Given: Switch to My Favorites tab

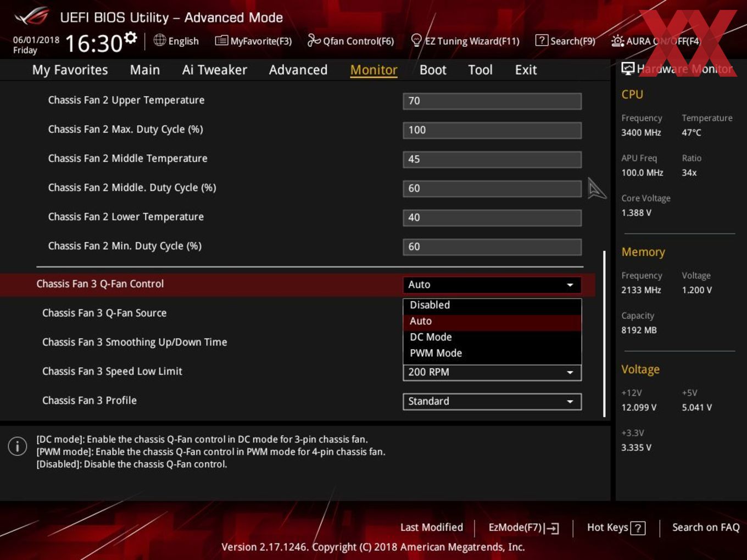Looking at the screenshot, I should (70, 70).
